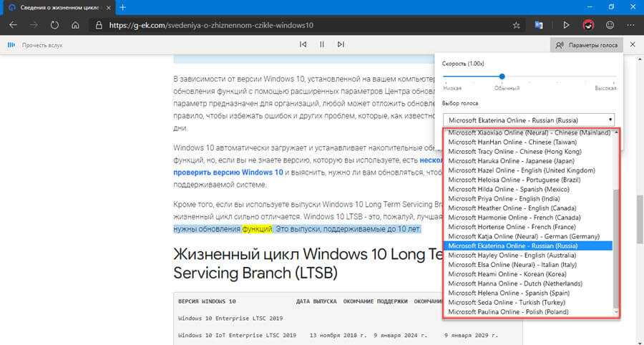Pick Microsoft Katja Online German voice
Image resolution: width=644 pixels, height=345 pixels.
coord(528,237)
